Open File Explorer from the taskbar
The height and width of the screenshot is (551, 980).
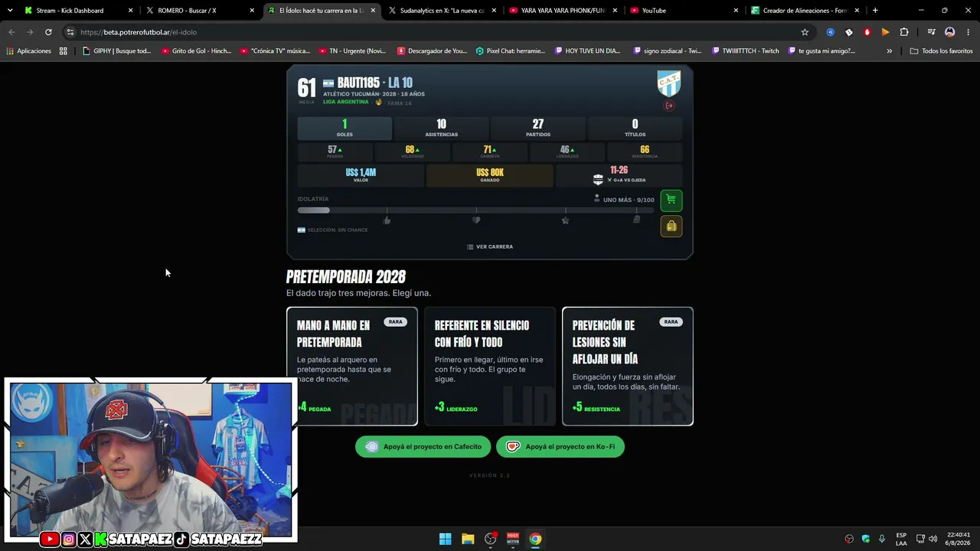[x=468, y=539]
